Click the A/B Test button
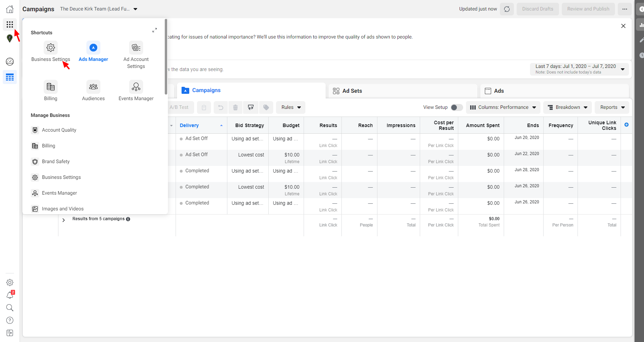 click(180, 107)
